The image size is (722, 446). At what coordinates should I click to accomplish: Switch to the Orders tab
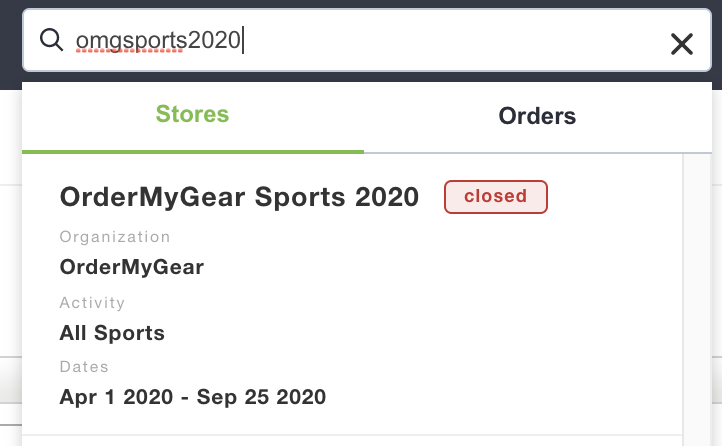537,116
